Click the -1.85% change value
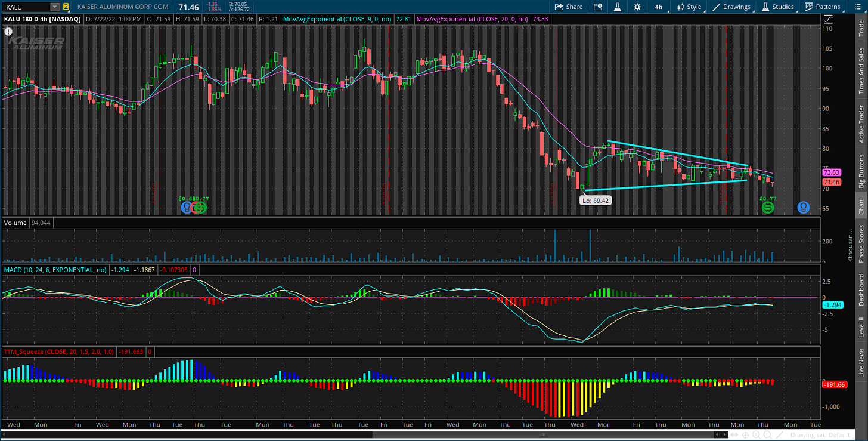This screenshot has height=441, width=868. click(213, 10)
